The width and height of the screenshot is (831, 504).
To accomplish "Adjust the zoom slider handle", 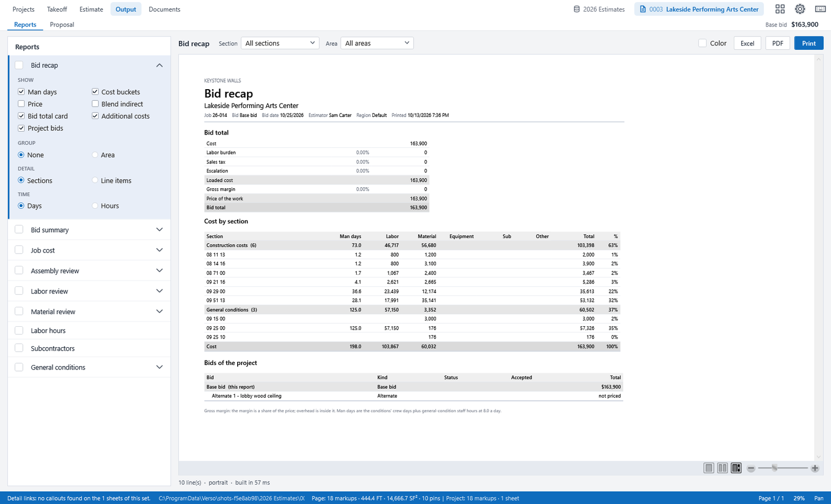I will click(x=774, y=468).
